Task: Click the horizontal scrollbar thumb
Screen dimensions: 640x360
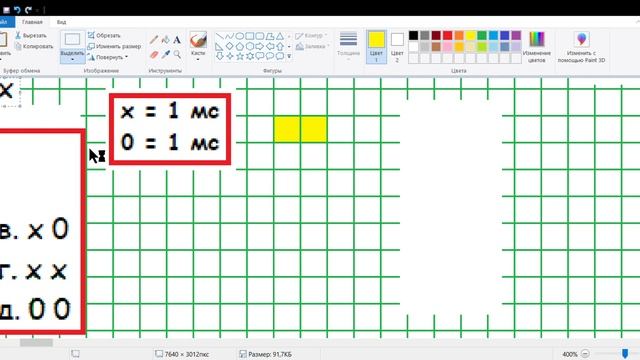Action: [36, 342]
